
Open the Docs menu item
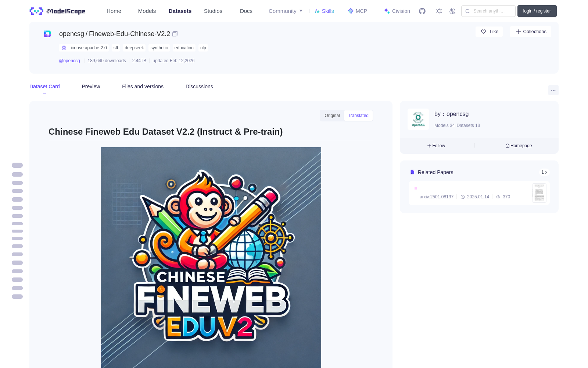(246, 11)
